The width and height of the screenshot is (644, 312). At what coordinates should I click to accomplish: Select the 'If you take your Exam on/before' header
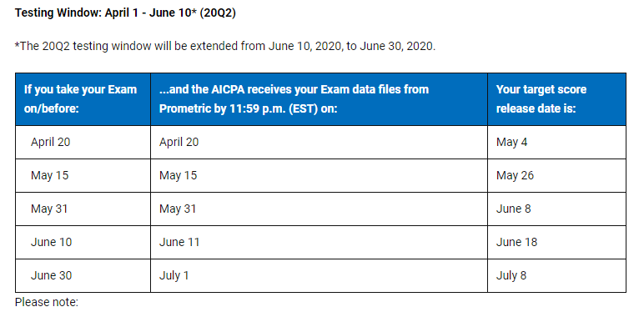[83, 99]
